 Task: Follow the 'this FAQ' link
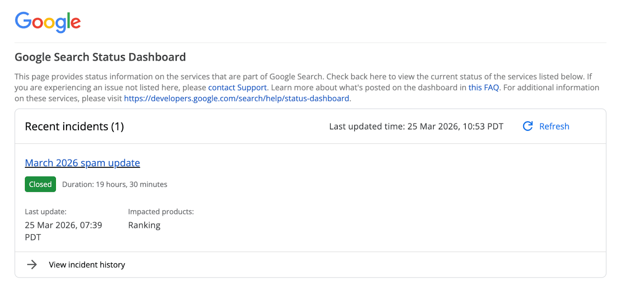[x=483, y=87]
